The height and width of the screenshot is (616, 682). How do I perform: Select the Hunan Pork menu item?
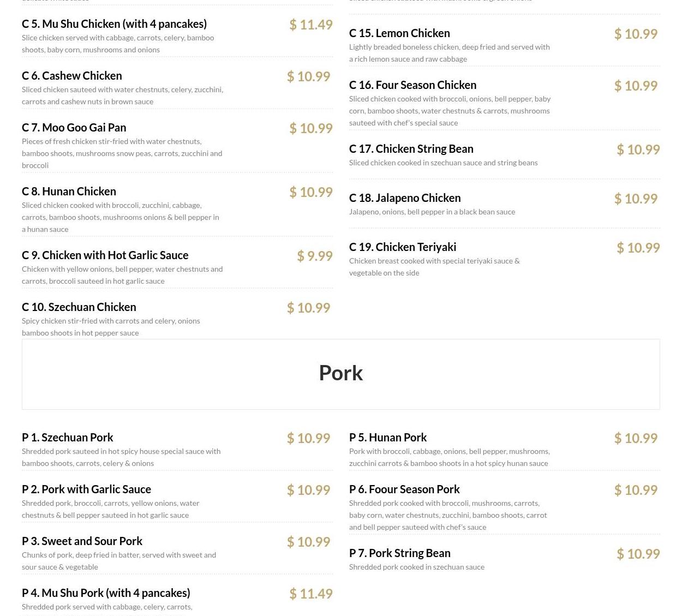(388, 437)
